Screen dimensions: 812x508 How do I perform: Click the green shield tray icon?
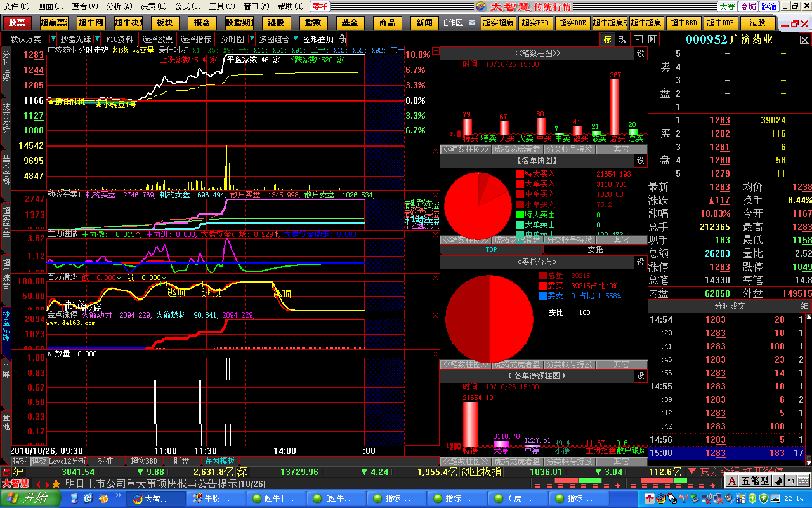click(x=764, y=498)
